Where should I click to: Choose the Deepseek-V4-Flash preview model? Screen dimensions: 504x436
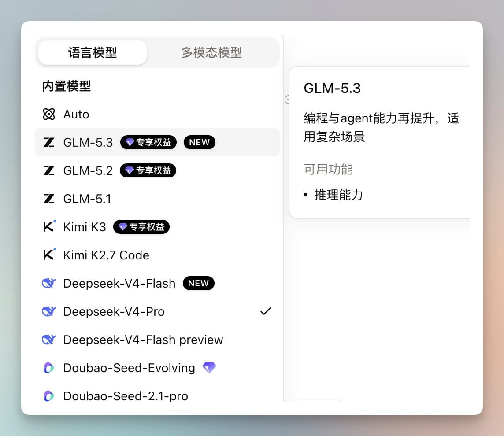[157, 340]
